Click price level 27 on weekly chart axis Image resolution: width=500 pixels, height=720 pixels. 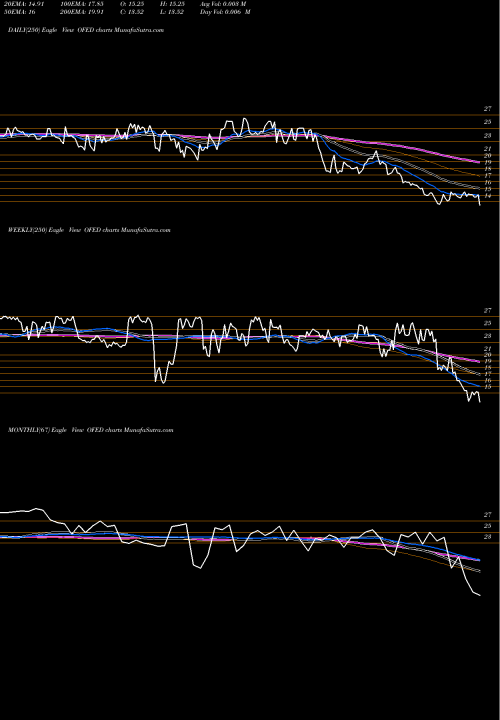coord(488,311)
